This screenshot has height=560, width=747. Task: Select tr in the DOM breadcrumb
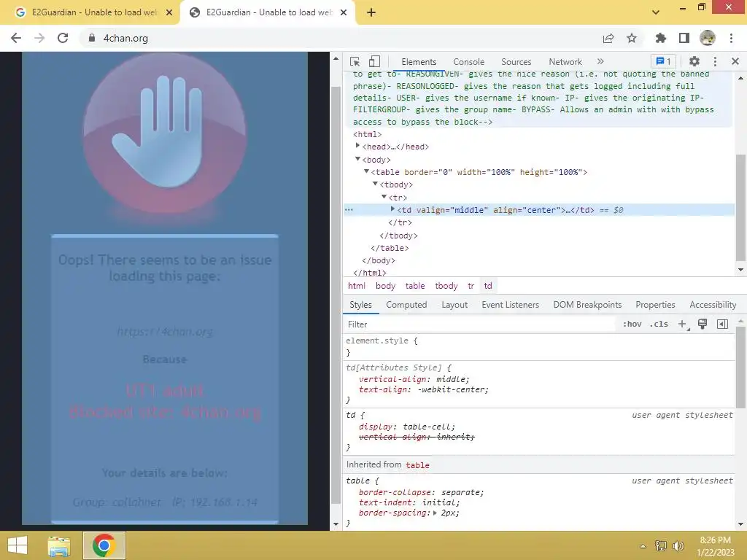click(471, 286)
